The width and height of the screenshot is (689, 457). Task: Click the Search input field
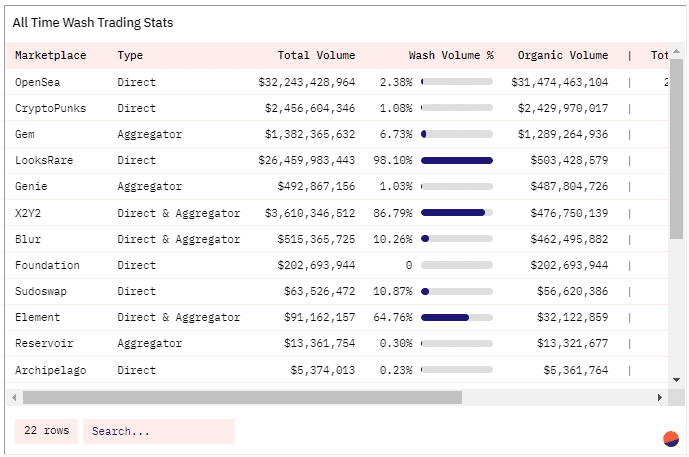click(159, 432)
